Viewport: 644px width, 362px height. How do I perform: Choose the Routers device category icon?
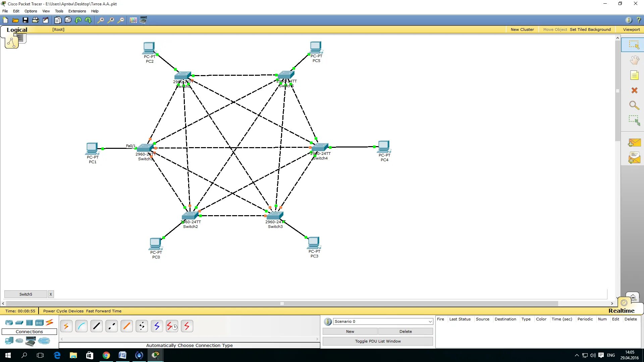(9, 322)
